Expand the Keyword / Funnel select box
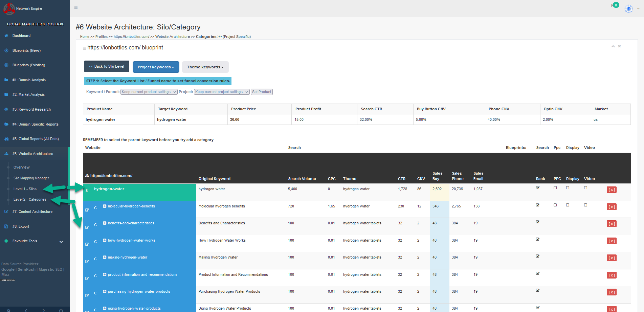 (x=149, y=92)
